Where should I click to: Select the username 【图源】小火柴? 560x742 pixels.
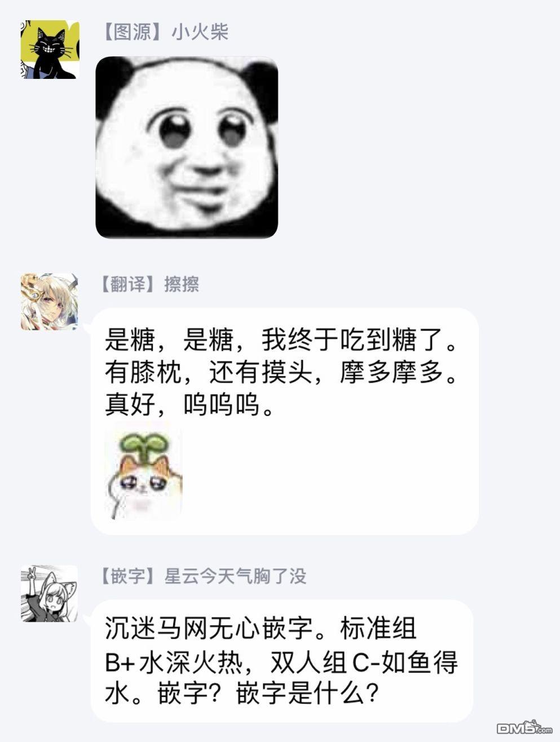click(164, 32)
